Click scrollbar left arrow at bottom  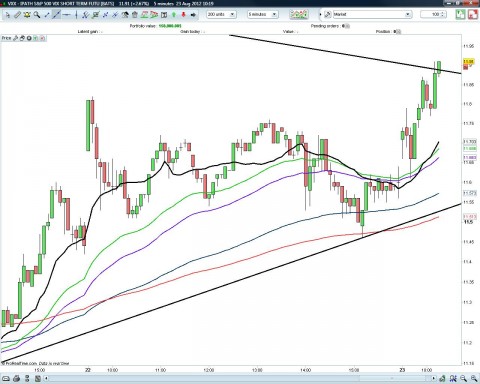click(46, 379)
